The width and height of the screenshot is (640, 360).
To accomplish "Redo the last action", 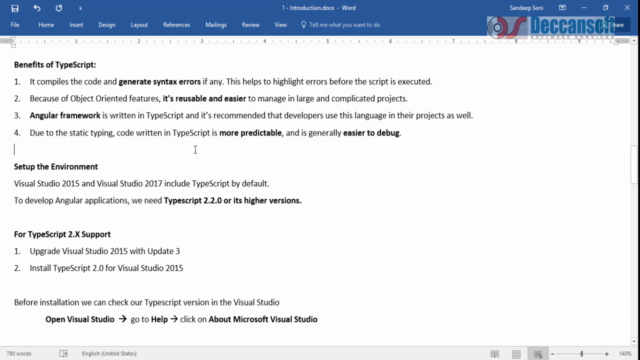I will [x=59, y=8].
